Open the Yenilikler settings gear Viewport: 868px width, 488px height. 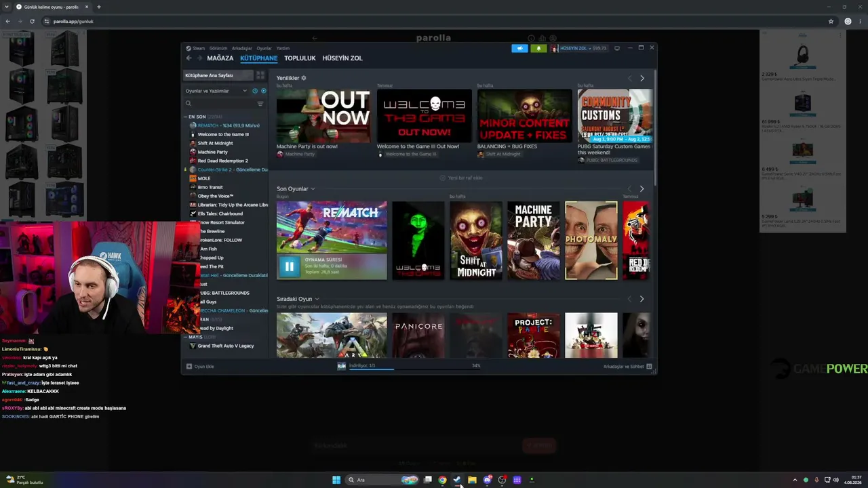click(304, 78)
